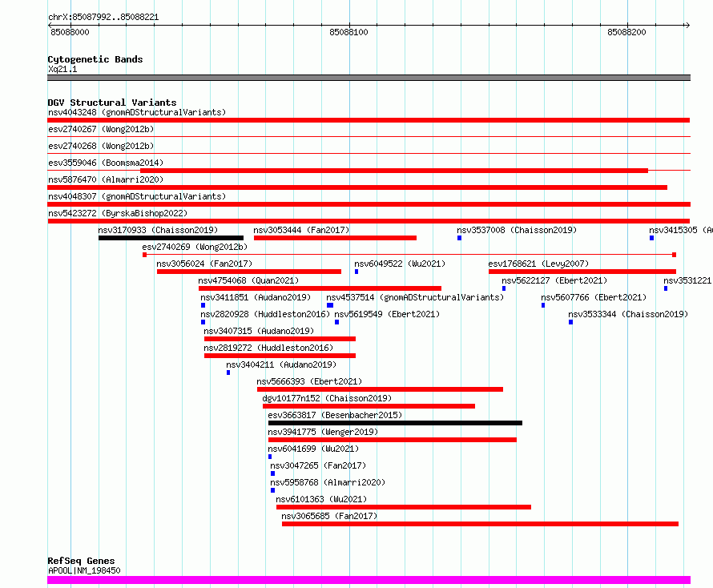Select the red nsv3053444 (Fan2017) bar
Screen dimensions: 713x588
tap(335, 238)
